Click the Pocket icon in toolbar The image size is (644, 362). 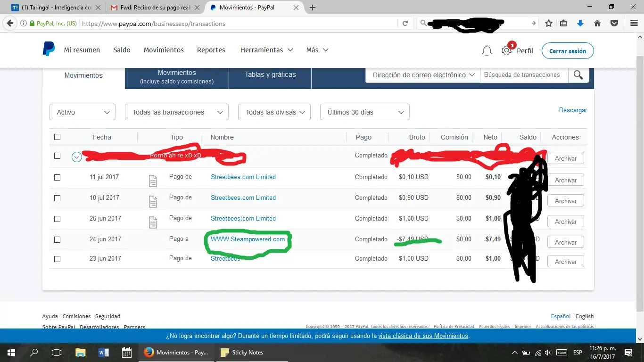(x=614, y=23)
